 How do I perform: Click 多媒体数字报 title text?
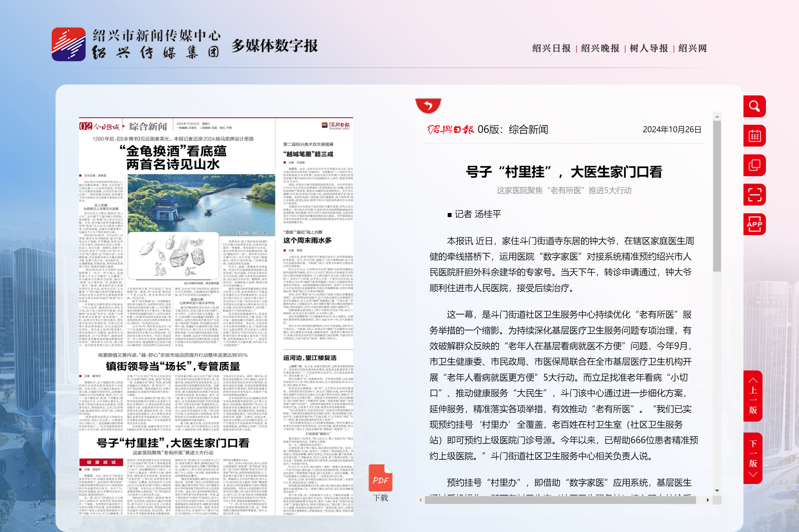click(275, 46)
